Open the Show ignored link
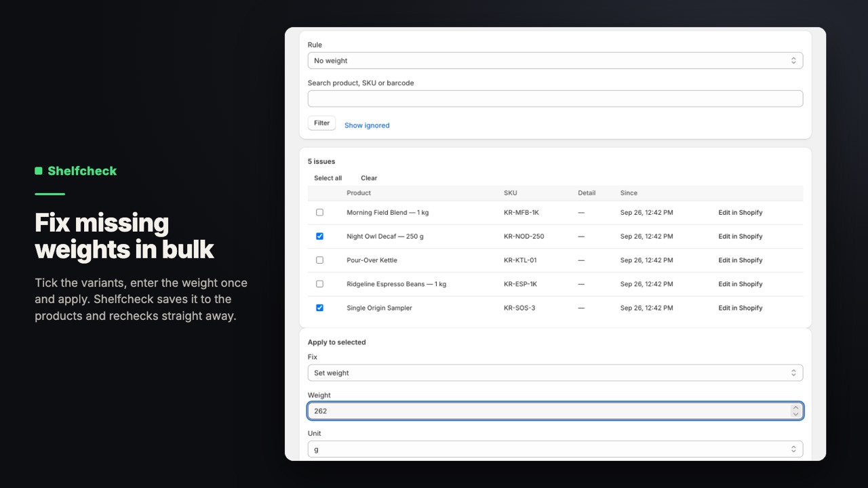This screenshot has height=488, width=868. point(367,125)
